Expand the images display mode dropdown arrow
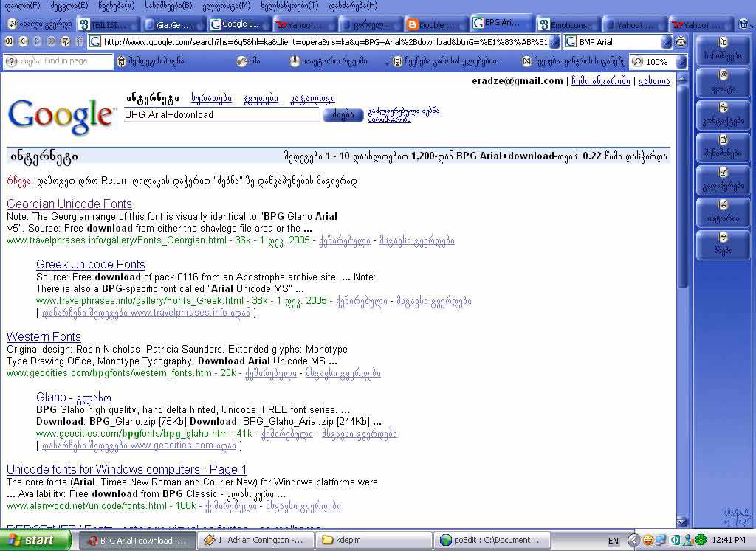The width and height of the screenshot is (756, 551). click(x=388, y=62)
